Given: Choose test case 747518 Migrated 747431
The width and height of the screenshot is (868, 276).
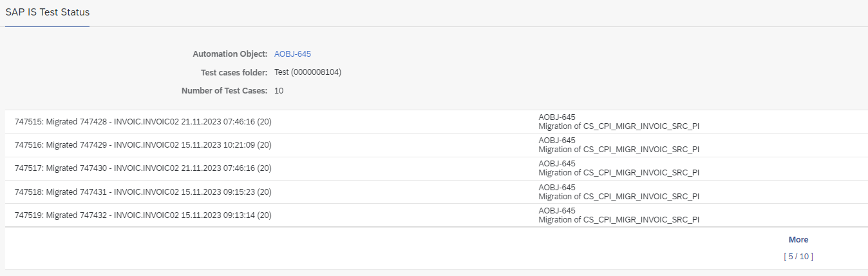Looking at the screenshot, I should coord(142,192).
